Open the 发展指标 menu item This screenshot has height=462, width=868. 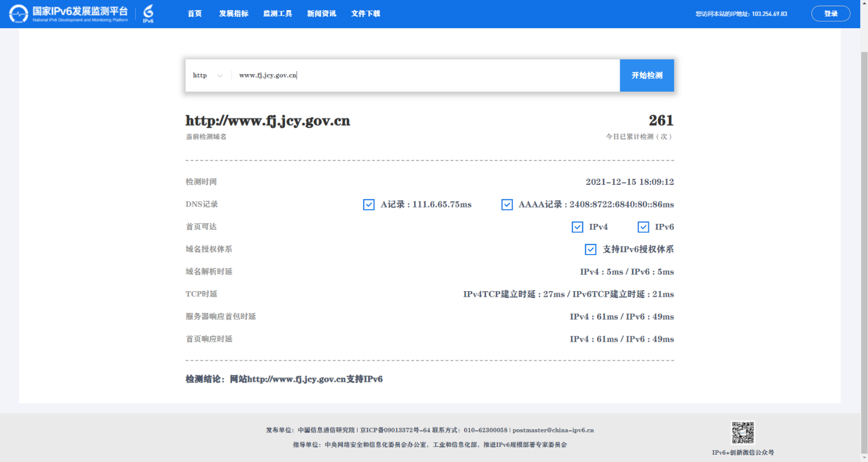234,14
